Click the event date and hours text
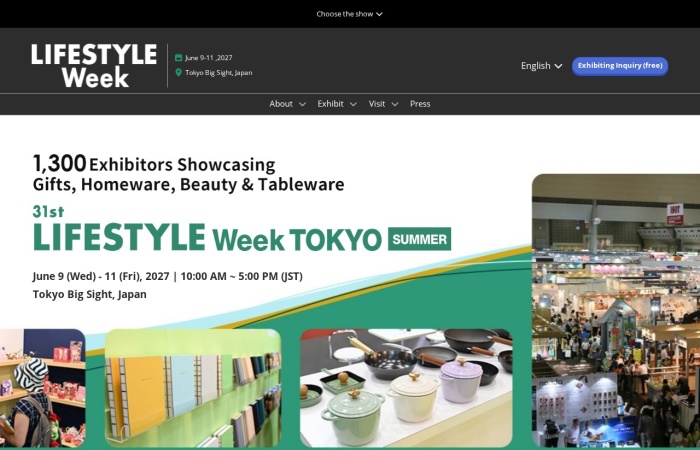This screenshot has height=450, width=700. [167, 276]
